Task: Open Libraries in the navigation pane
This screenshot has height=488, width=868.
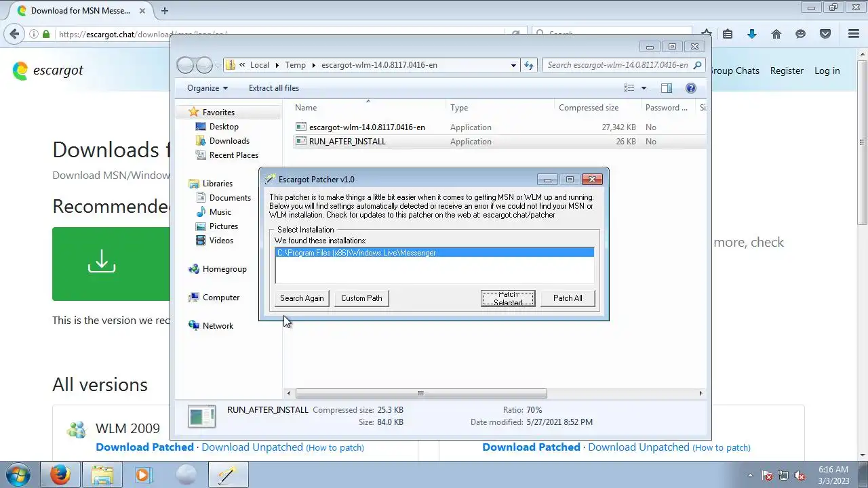Action: point(218,184)
